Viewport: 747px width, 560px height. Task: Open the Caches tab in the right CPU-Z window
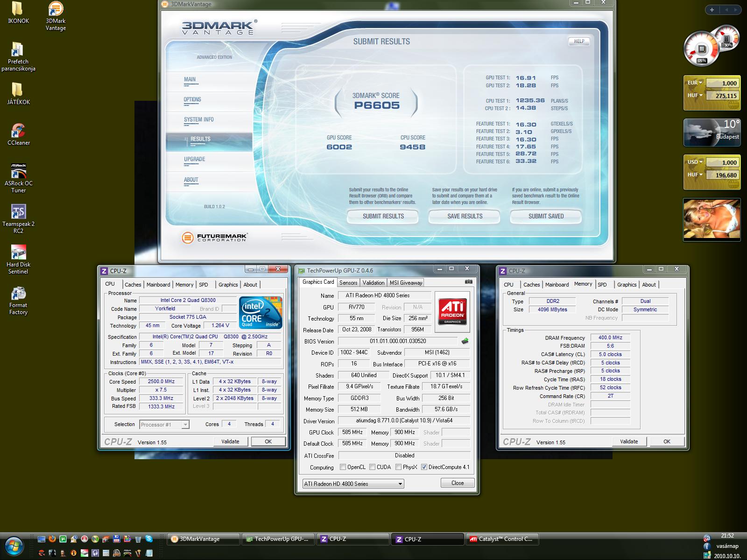(531, 285)
